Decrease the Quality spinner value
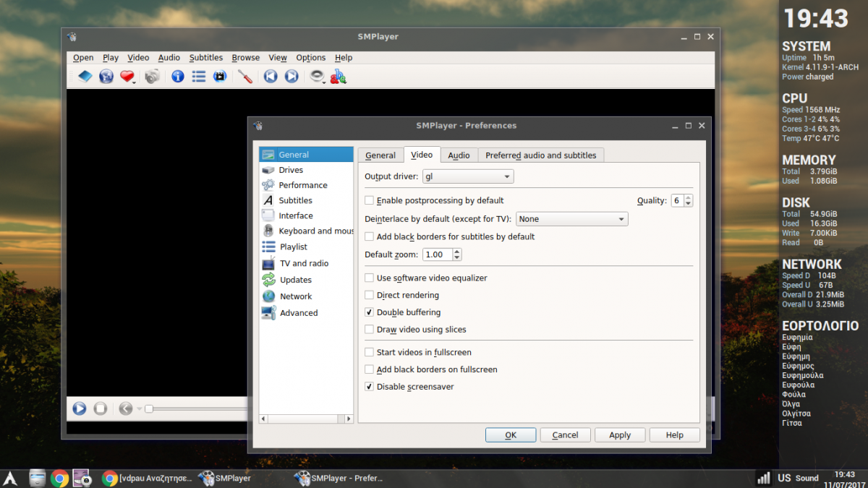Viewport: 868px width, 488px height. [688, 204]
